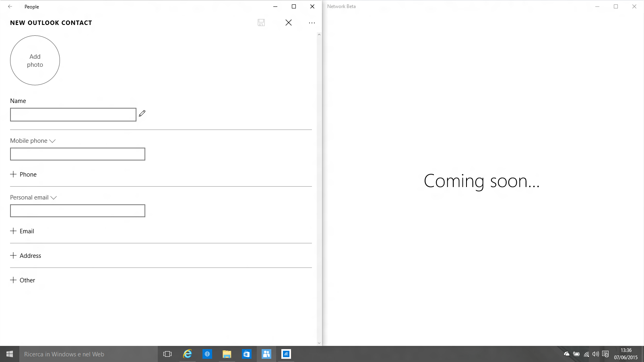
Task: Click the Add photo circle
Action: [35, 60]
